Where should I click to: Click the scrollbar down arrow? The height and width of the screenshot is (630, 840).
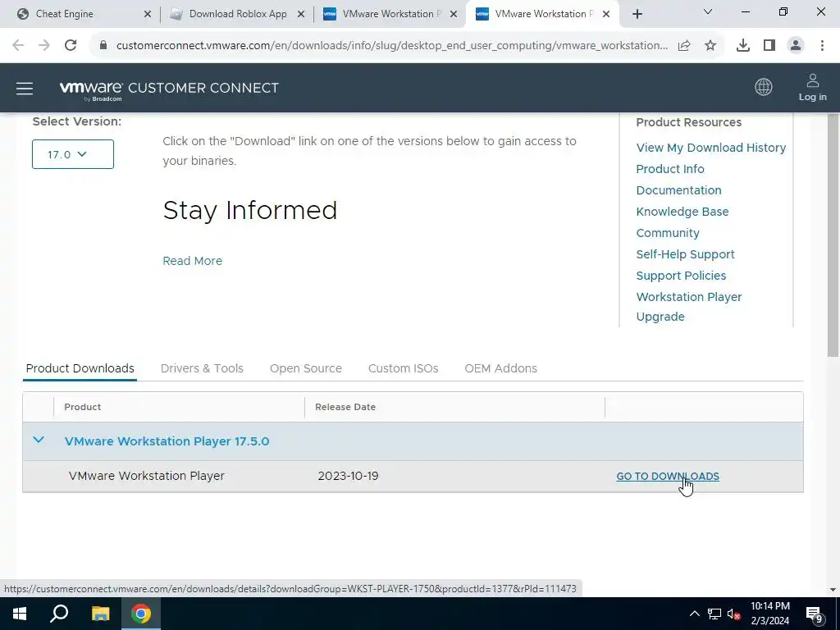[x=833, y=590]
